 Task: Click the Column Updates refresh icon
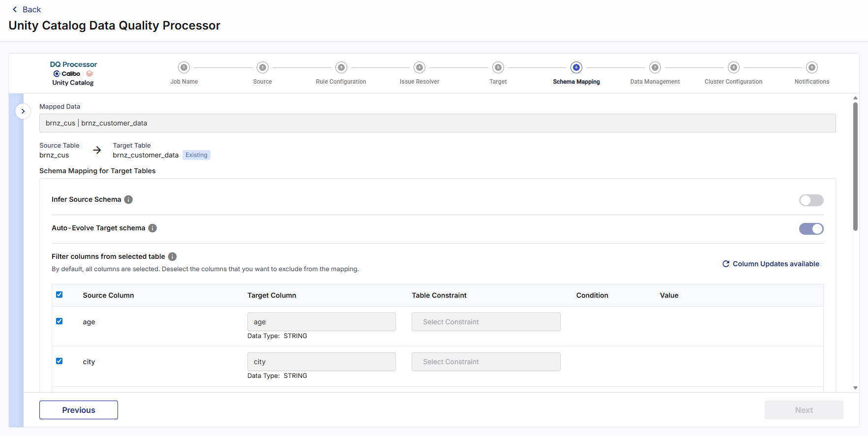(726, 264)
